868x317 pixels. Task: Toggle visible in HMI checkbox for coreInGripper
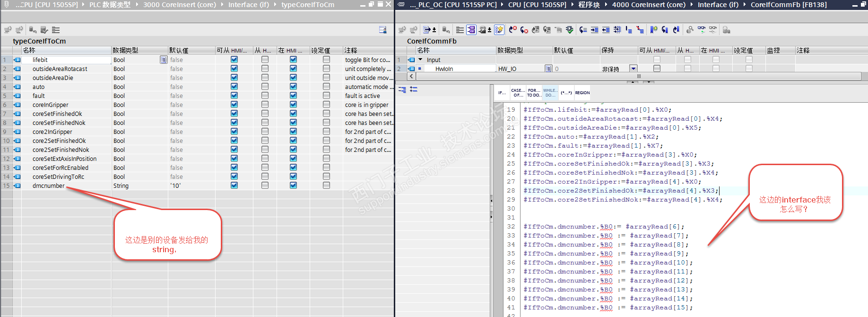point(293,105)
